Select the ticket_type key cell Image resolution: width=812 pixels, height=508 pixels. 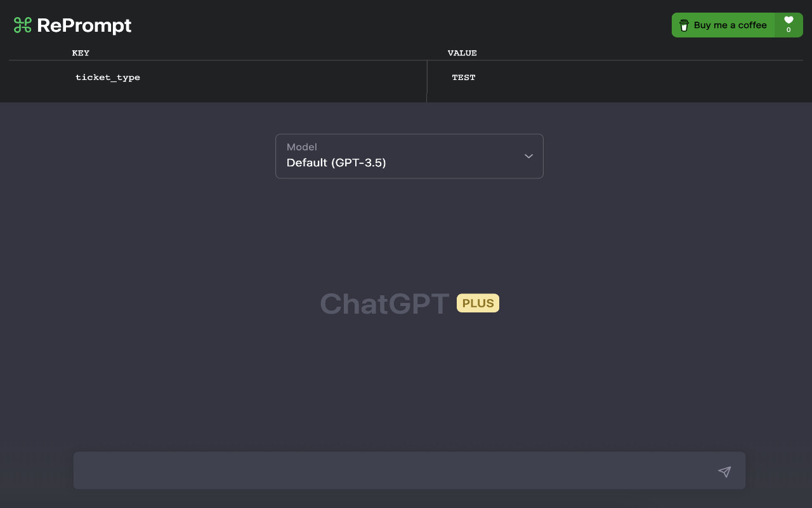click(x=108, y=77)
